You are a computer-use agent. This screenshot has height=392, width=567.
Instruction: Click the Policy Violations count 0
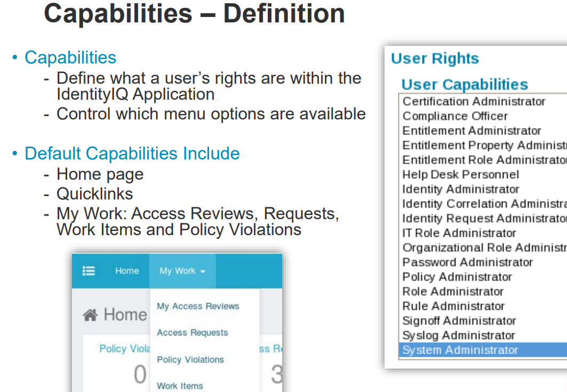coord(140,374)
